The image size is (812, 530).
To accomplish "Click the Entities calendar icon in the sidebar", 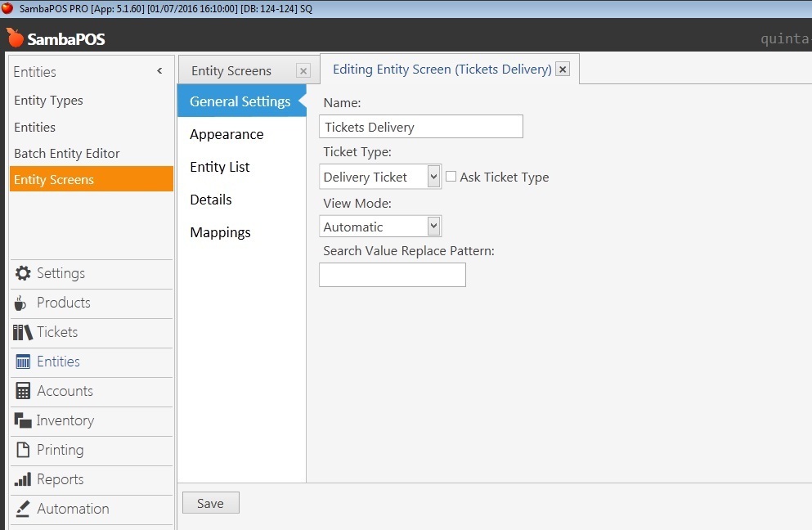I will point(23,362).
